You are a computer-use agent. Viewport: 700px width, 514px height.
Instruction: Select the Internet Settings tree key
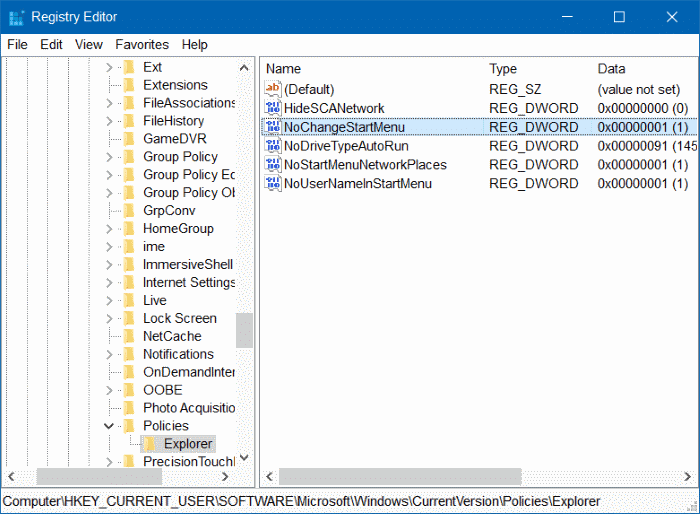[189, 282]
